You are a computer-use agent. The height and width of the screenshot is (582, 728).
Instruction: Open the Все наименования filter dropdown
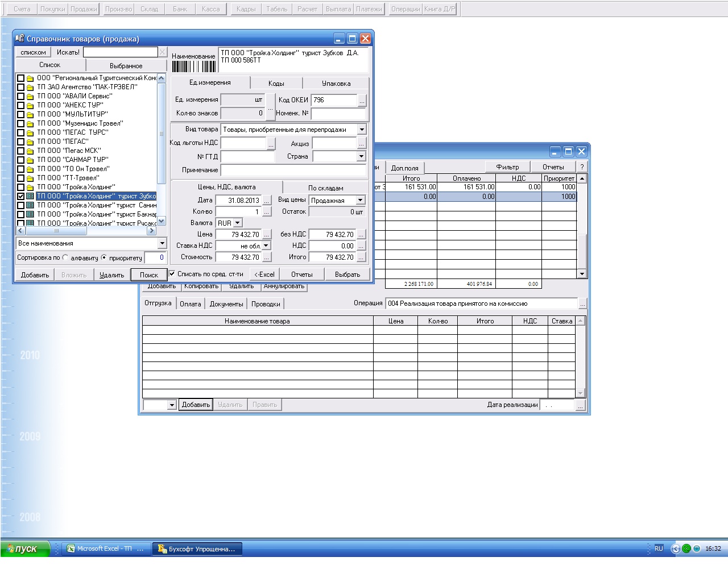coord(162,243)
